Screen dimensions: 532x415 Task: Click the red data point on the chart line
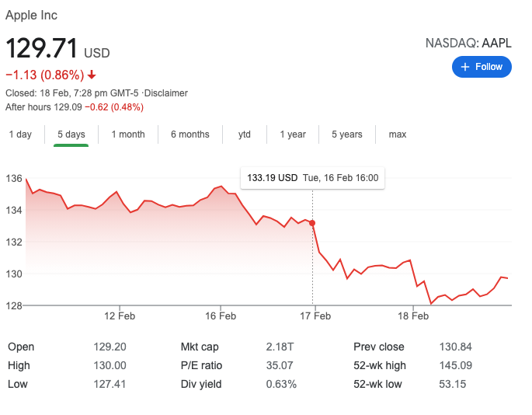point(313,223)
